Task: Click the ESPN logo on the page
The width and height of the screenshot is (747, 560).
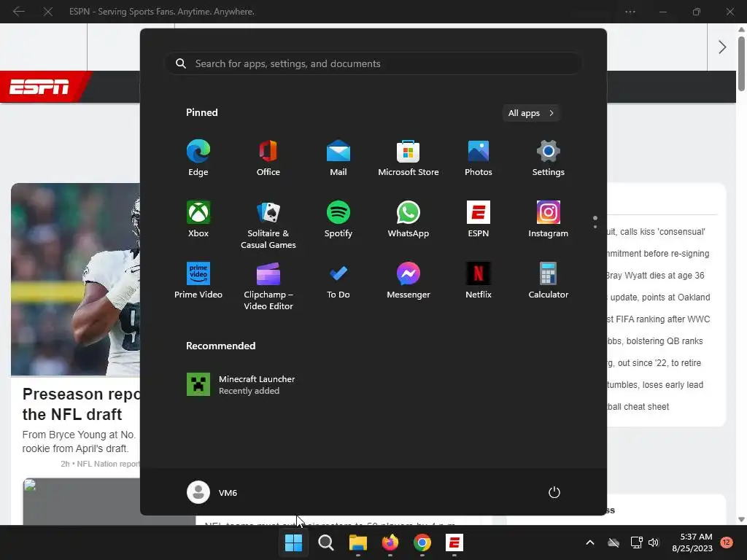Action: click(39, 87)
